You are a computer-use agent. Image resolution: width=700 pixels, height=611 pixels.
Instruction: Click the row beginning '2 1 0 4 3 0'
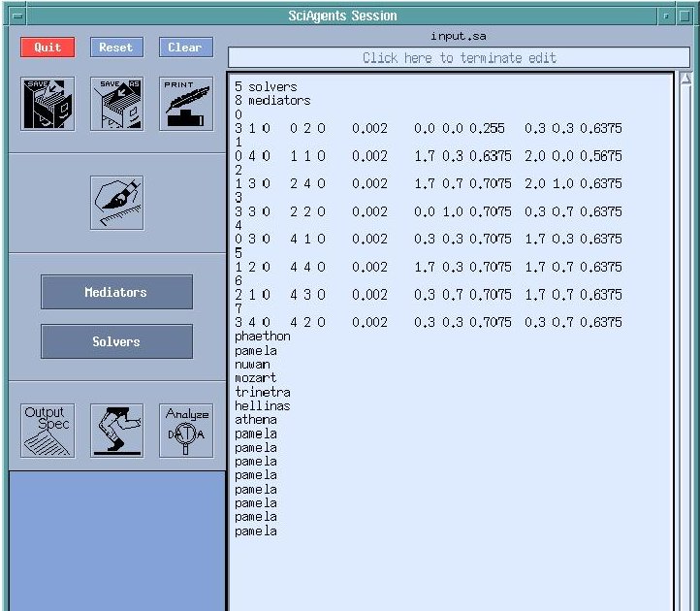coord(429,295)
